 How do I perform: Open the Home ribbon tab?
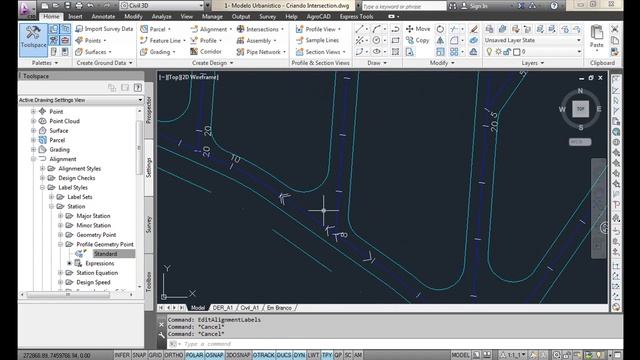(51, 16)
